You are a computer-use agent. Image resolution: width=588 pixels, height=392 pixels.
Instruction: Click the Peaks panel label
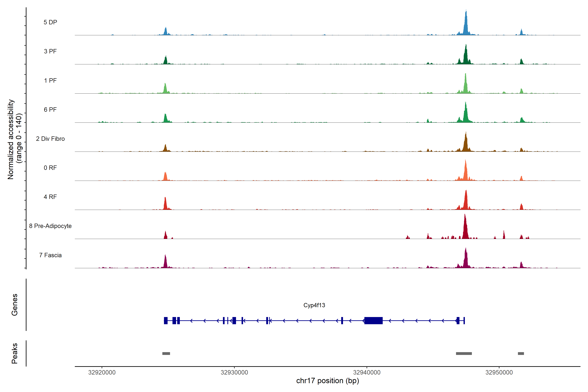tap(15, 353)
